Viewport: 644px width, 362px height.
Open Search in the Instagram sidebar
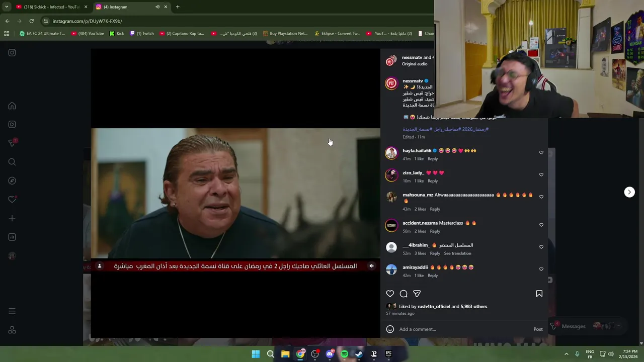tap(12, 162)
